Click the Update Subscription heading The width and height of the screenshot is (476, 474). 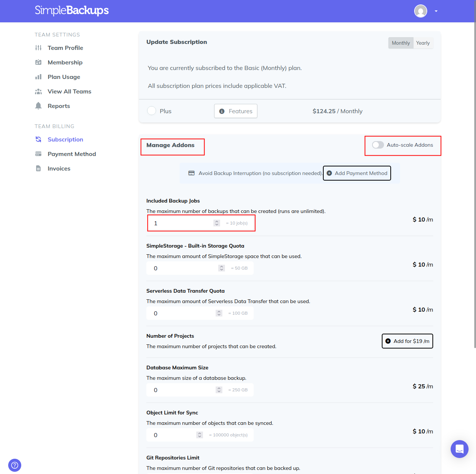click(x=177, y=42)
